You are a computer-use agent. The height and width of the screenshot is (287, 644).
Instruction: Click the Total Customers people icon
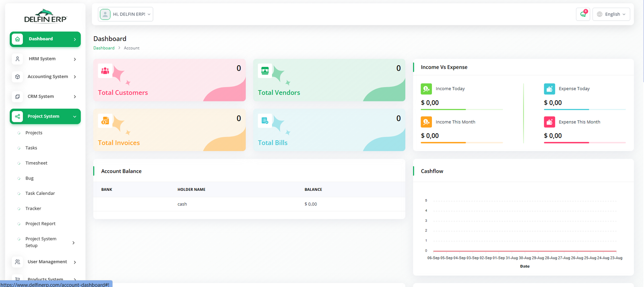click(105, 71)
